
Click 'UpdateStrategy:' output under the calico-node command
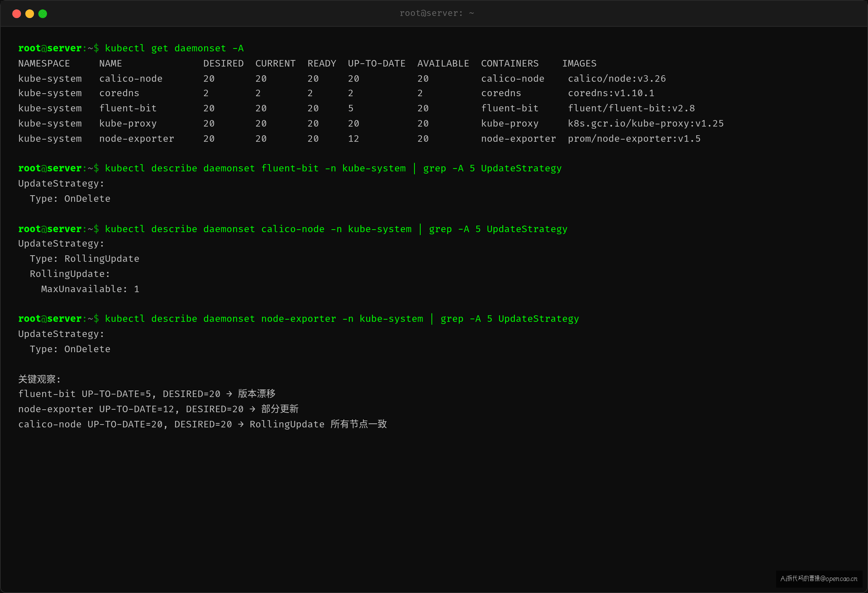(61, 244)
